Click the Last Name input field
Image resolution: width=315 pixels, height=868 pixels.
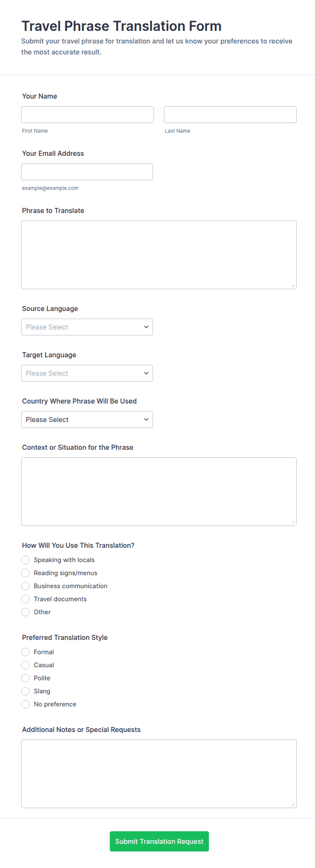pos(230,115)
